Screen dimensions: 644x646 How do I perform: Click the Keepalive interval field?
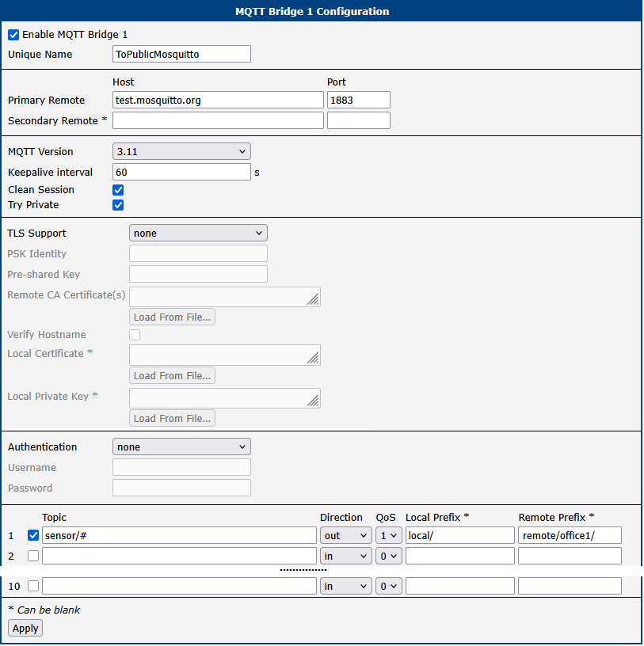pyautogui.click(x=181, y=173)
